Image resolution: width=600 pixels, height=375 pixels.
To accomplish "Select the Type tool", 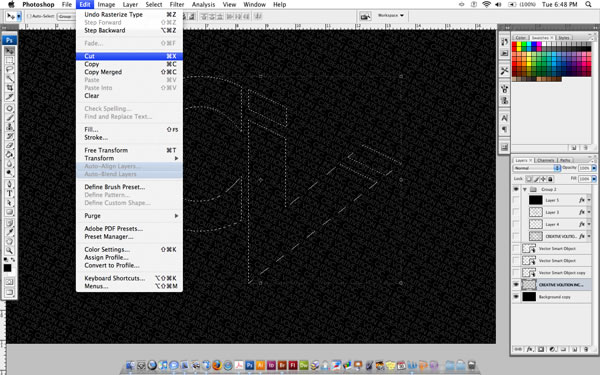I will click(10, 193).
